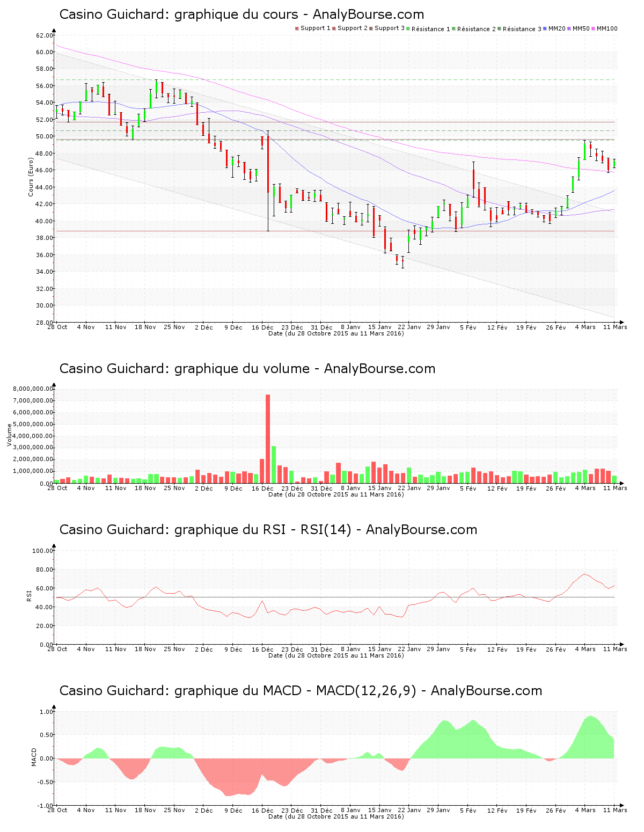Screen dimensions: 644x832
Task: Click the MM100 moving average legend
Action: (605, 28)
